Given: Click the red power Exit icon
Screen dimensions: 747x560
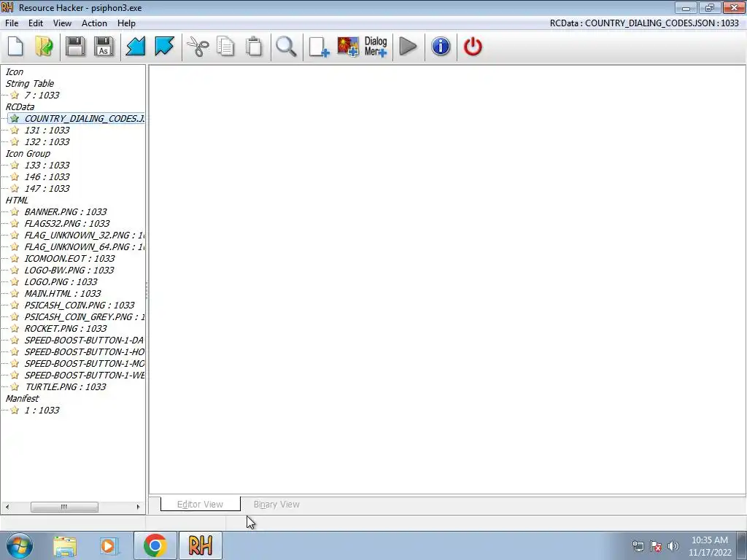Looking at the screenshot, I should click(x=473, y=47).
